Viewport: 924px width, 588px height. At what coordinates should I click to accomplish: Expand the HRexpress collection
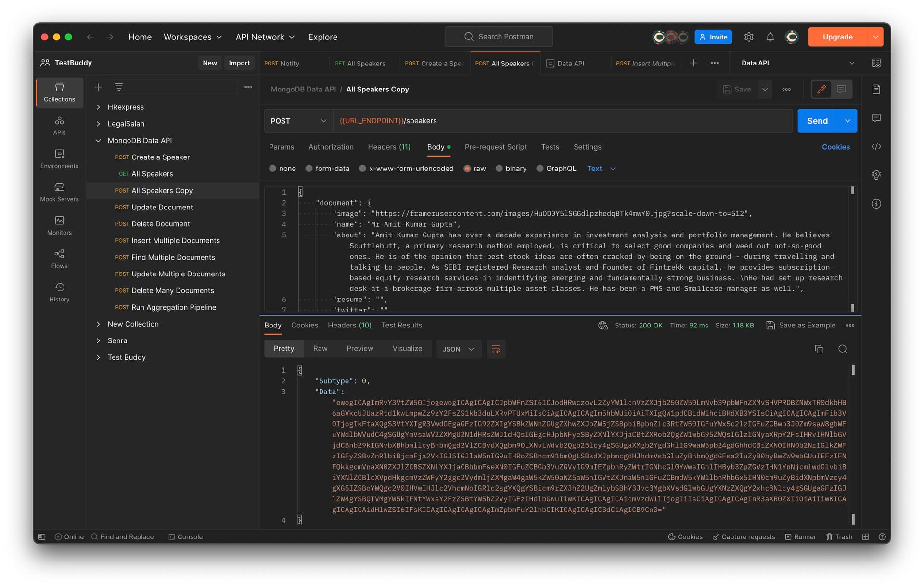[98, 107]
